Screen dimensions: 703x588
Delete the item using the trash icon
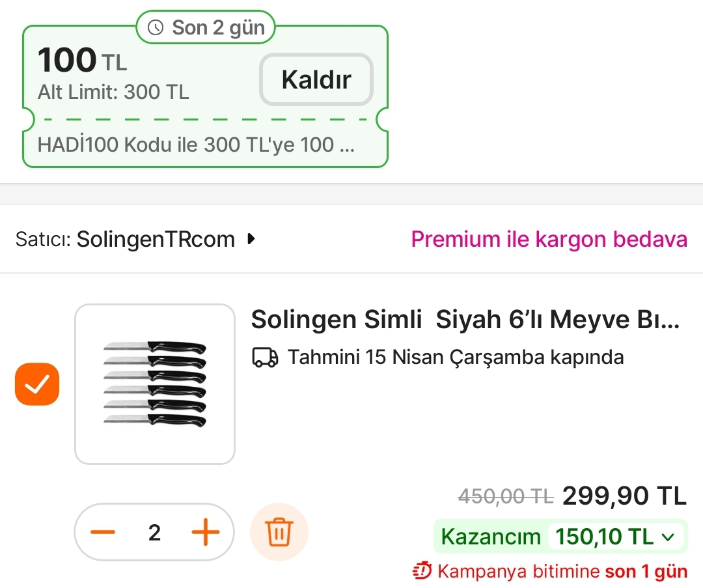click(x=279, y=533)
